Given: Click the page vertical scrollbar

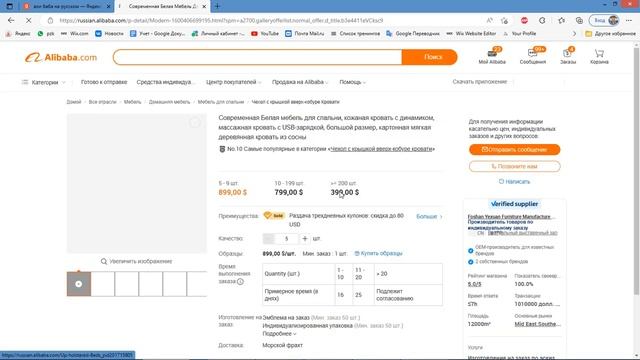Looking at the screenshot, I should click(636, 171).
